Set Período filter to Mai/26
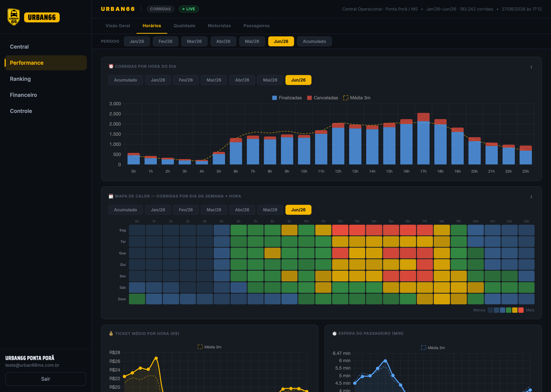 pos(252,41)
